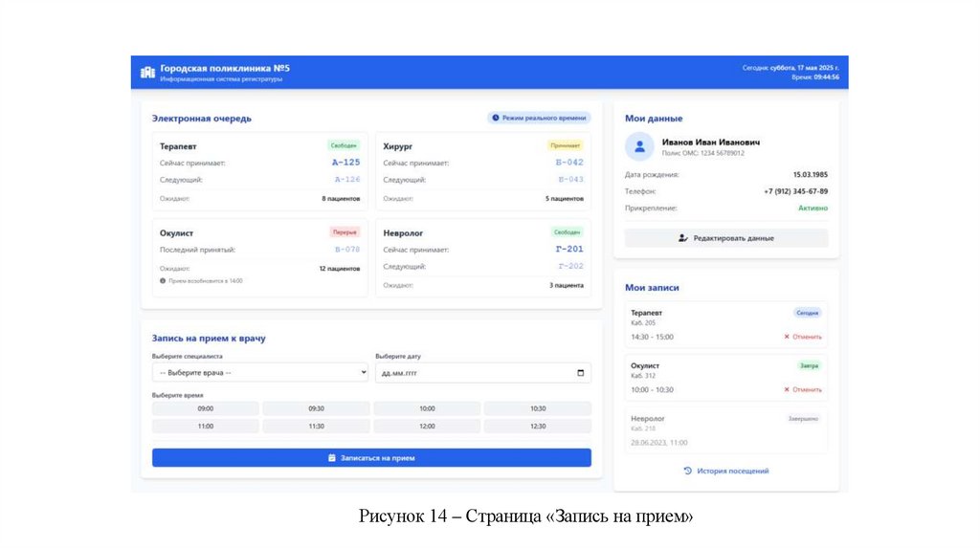
Task: Click the Свободен badge on Терапевт card
Action: 344,145
